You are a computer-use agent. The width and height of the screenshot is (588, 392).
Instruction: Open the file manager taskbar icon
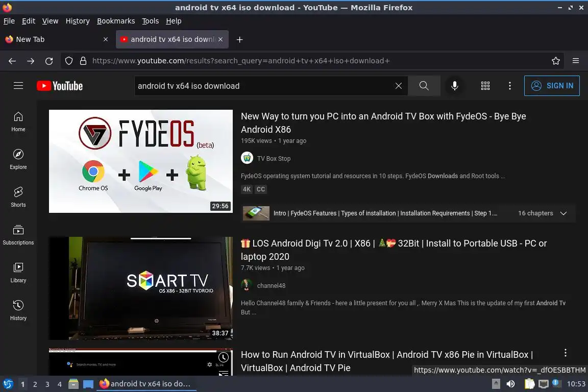[73, 384]
